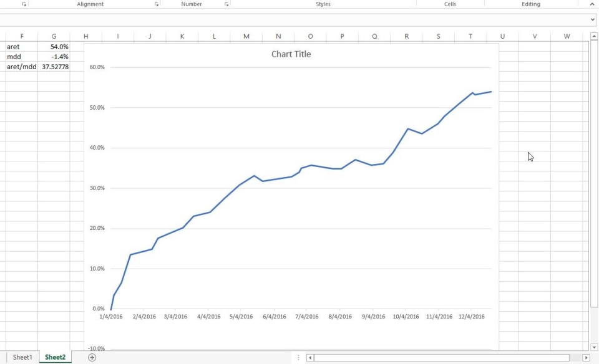Select column Q header
Image resolution: width=599 pixels, height=364 pixels.
point(374,36)
